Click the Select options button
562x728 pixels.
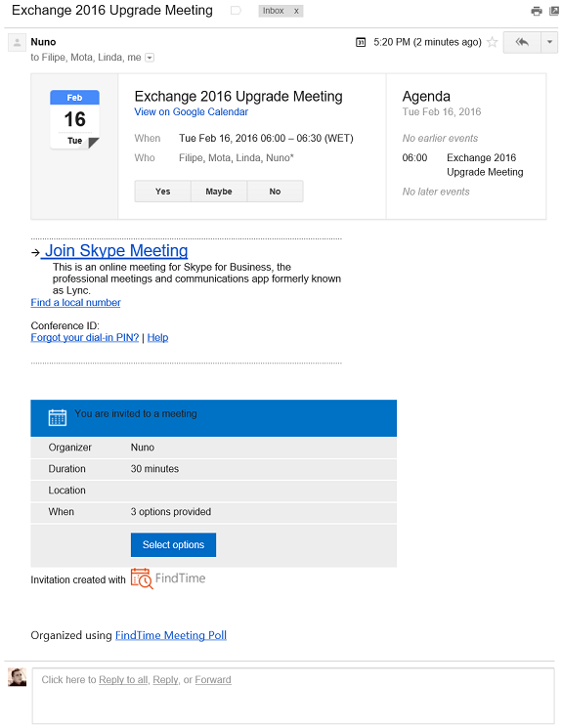[x=173, y=544]
